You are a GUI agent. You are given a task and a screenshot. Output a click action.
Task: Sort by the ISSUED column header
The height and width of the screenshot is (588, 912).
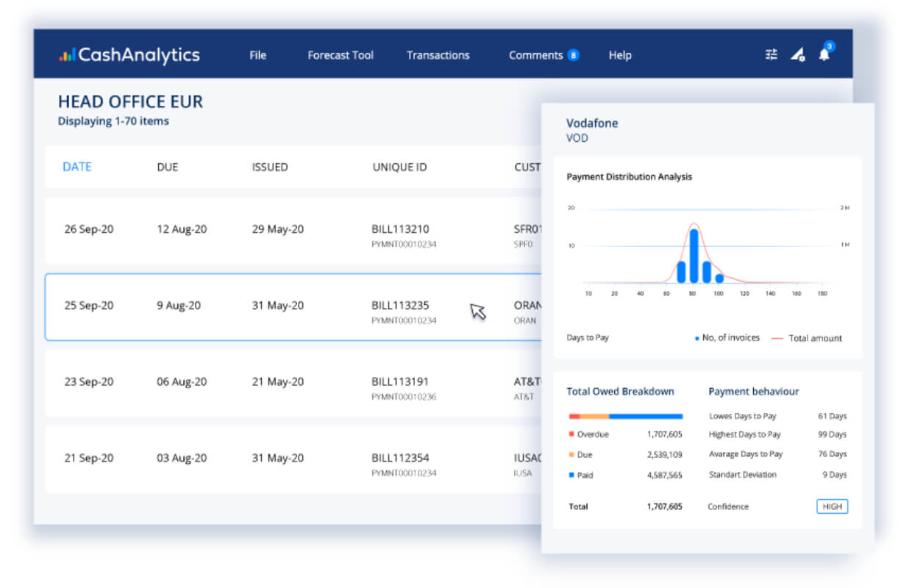click(x=270, y=167)
